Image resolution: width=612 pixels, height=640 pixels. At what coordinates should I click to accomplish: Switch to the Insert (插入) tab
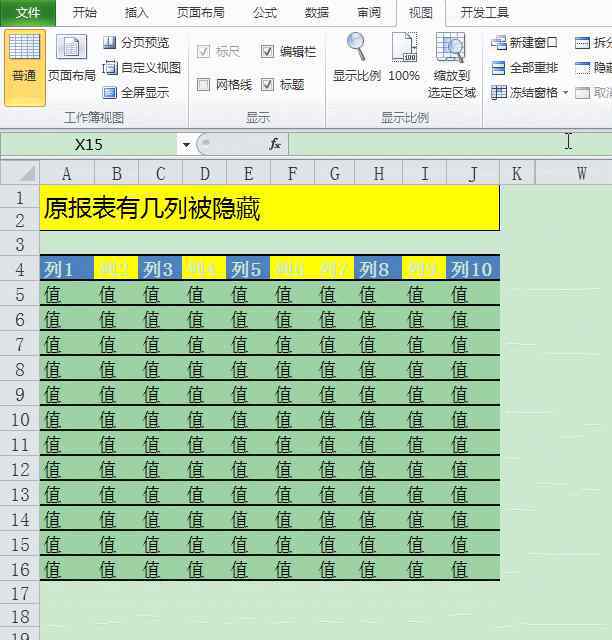pyautogui.click(x=136, y=13)
